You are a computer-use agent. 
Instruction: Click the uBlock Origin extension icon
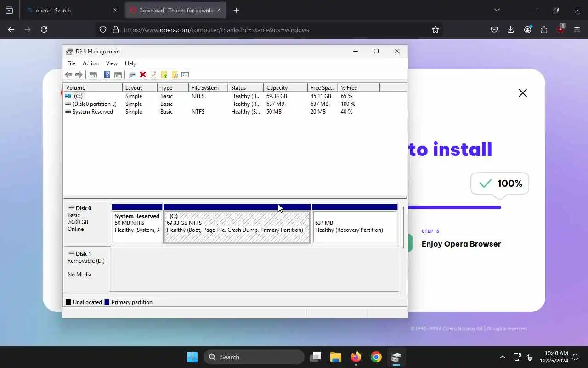[x=560, y=29]
